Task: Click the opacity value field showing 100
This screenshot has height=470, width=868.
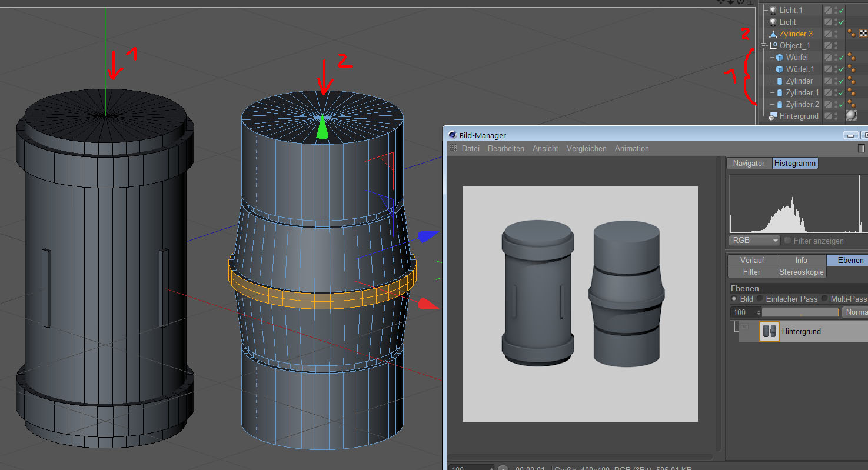Action: click(743, 312)
